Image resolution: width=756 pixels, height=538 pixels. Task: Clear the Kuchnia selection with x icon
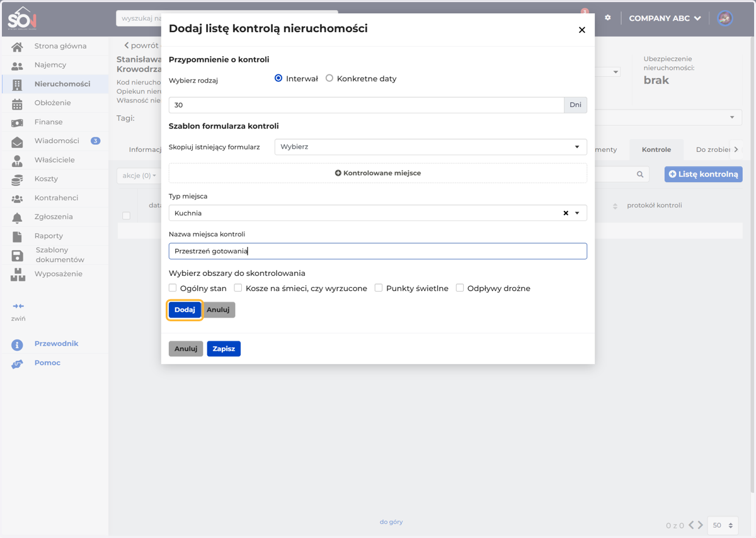pos(566,213)
